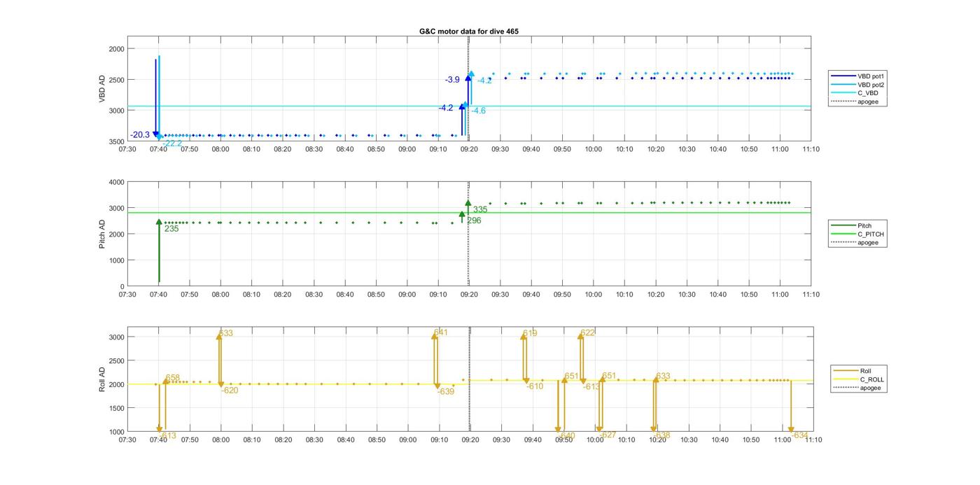980x485 pixels.
Task: Click the -640 label on Roll plot
Action: (x=566, y=436)
